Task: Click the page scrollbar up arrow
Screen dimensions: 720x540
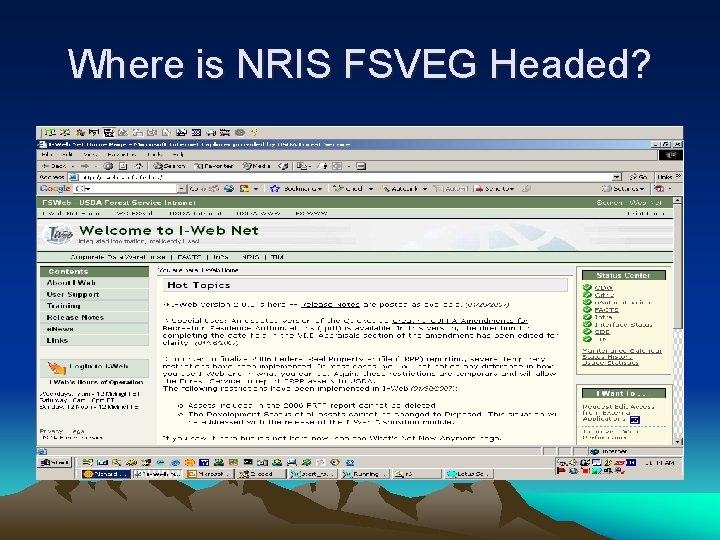Action: click(677, 201)
